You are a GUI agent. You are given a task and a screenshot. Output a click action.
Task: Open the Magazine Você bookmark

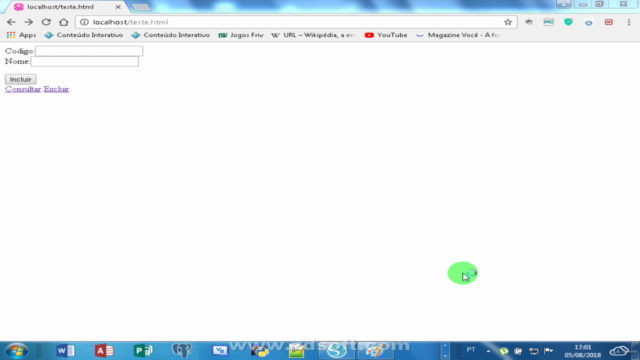pos(458,35)
